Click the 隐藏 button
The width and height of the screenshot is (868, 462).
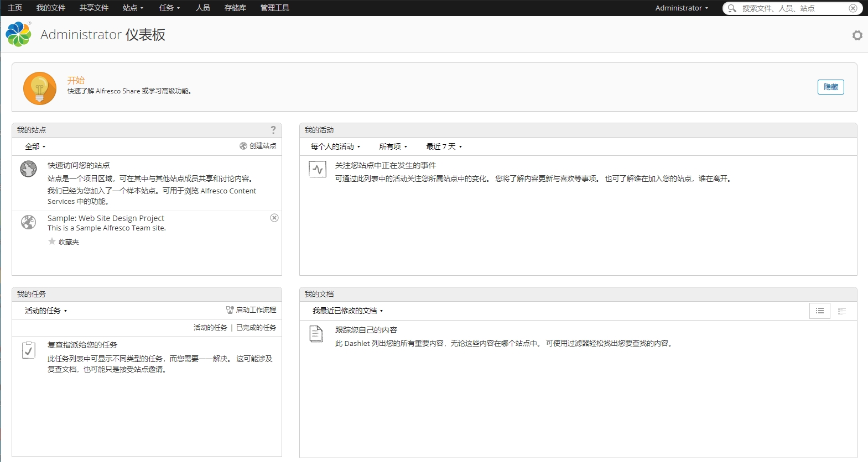coord(830,87)
